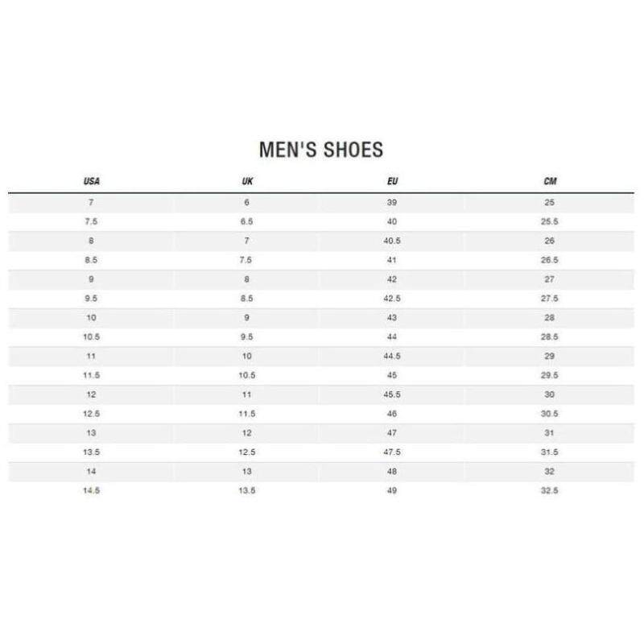
Task: Click the EU column header
Action: point(393,182)
